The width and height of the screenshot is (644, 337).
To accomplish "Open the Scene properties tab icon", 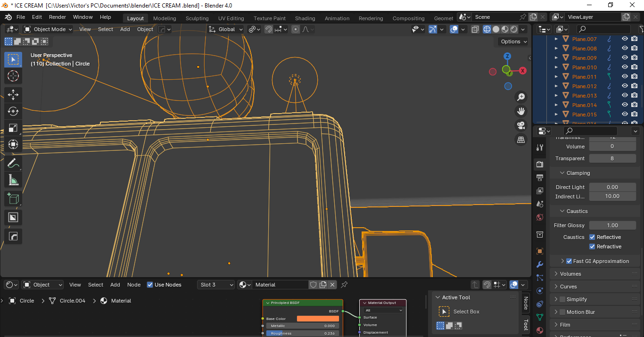I will 540,204.
